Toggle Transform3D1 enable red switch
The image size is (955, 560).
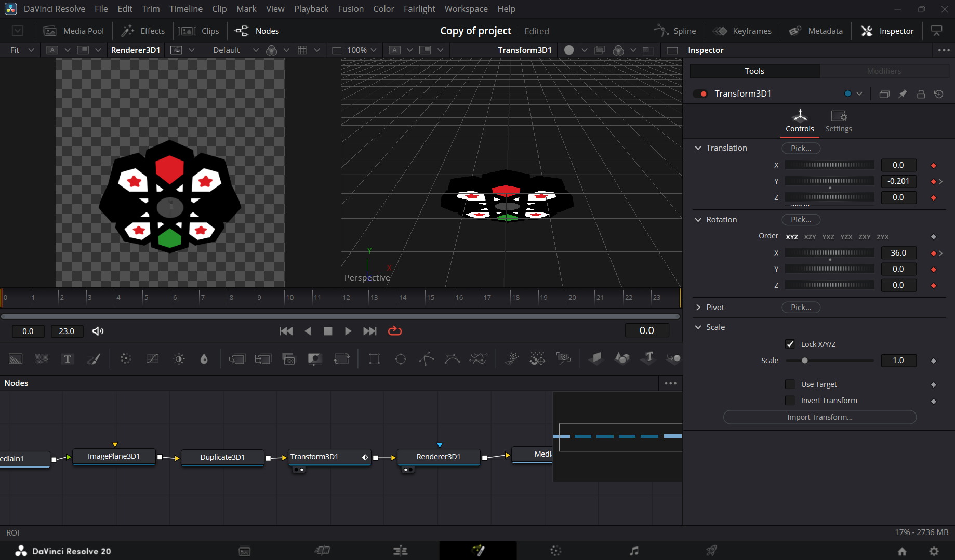[x=700, y=94]
